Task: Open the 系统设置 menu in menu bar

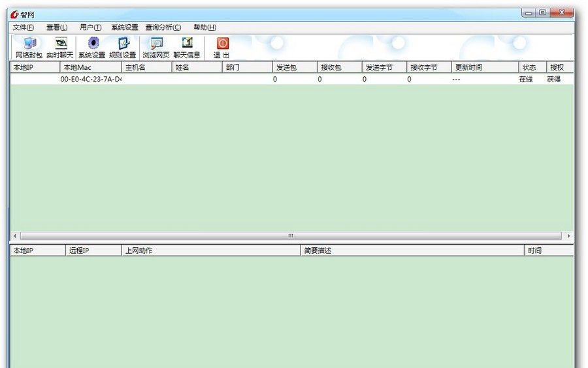Action: pyautogui.click(x=125, y=27)
